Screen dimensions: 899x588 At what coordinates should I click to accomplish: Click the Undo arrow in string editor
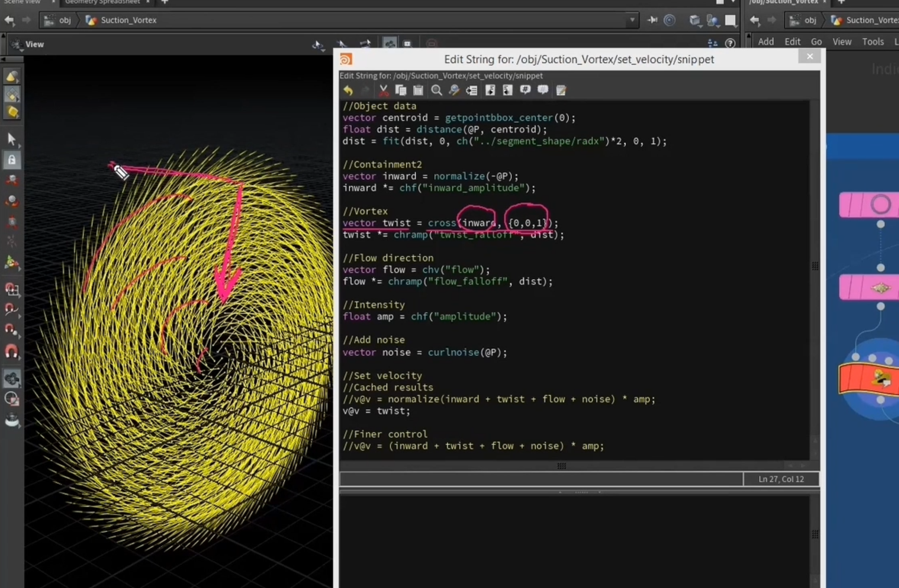tap(348, 90)
